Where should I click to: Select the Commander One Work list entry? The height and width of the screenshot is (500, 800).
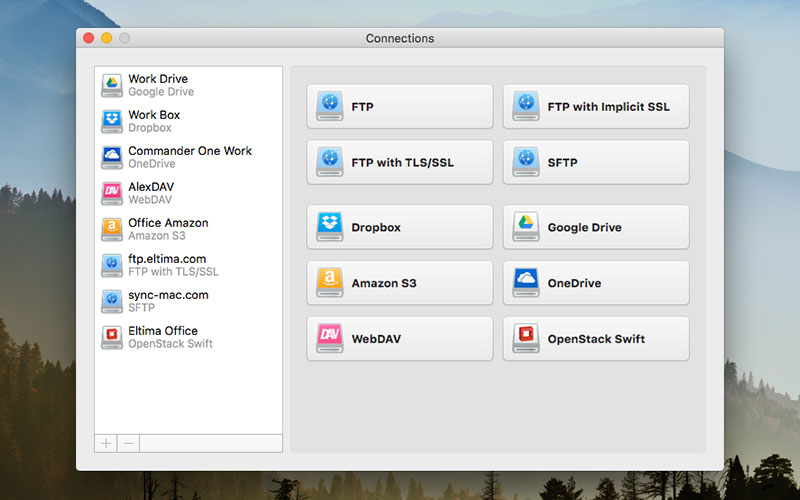pos(188,157)
